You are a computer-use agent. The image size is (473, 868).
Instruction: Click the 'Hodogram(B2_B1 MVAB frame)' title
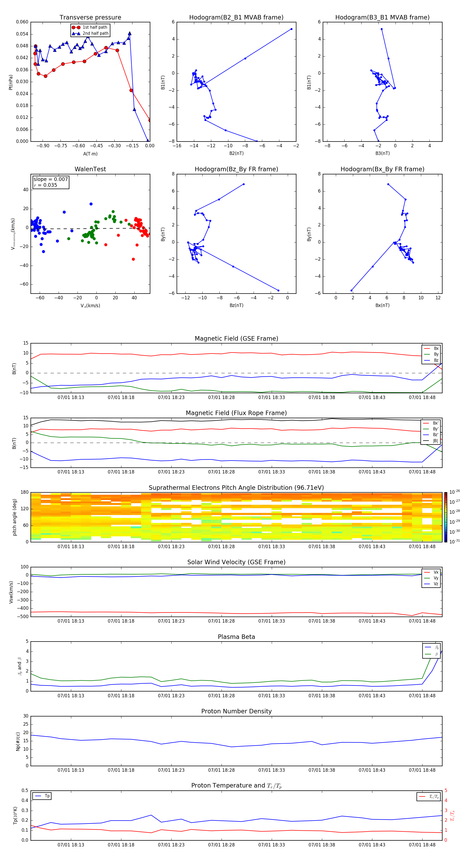(236, 18)
